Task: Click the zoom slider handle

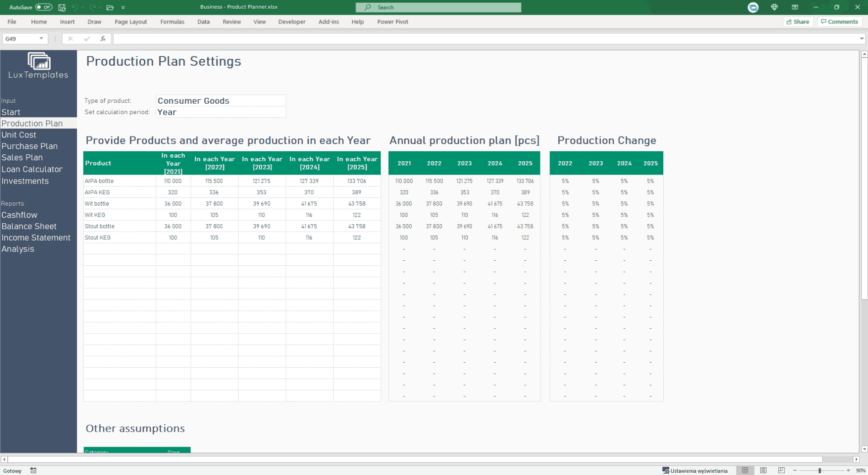Action: pos(820,470)
